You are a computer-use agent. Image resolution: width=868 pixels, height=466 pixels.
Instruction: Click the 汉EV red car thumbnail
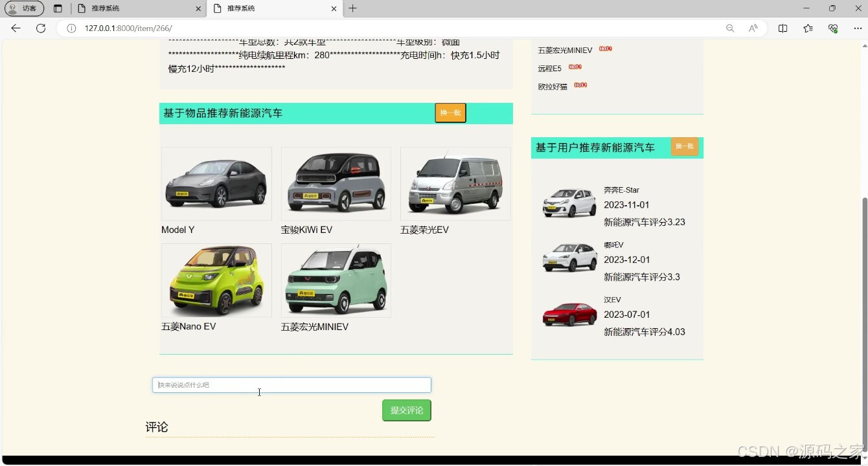point(569,315)
